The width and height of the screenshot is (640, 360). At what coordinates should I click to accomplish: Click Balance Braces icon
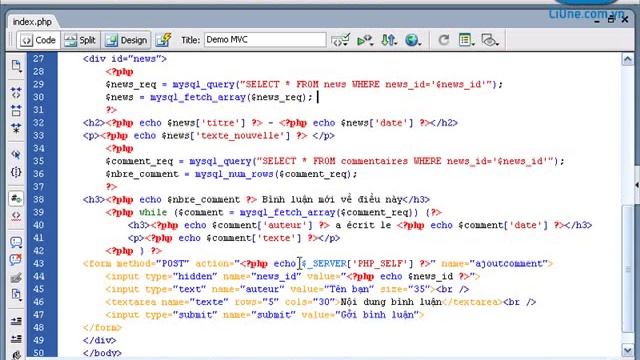coord(16,172)
